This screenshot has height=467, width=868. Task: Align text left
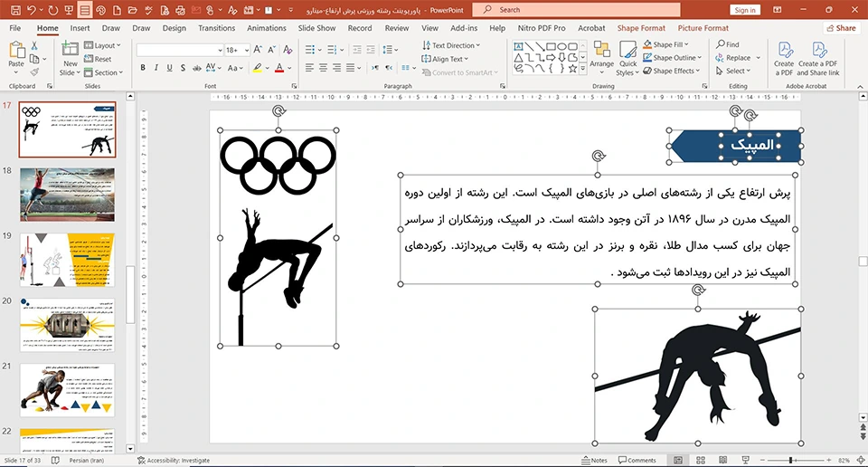[x=309, y=68]
